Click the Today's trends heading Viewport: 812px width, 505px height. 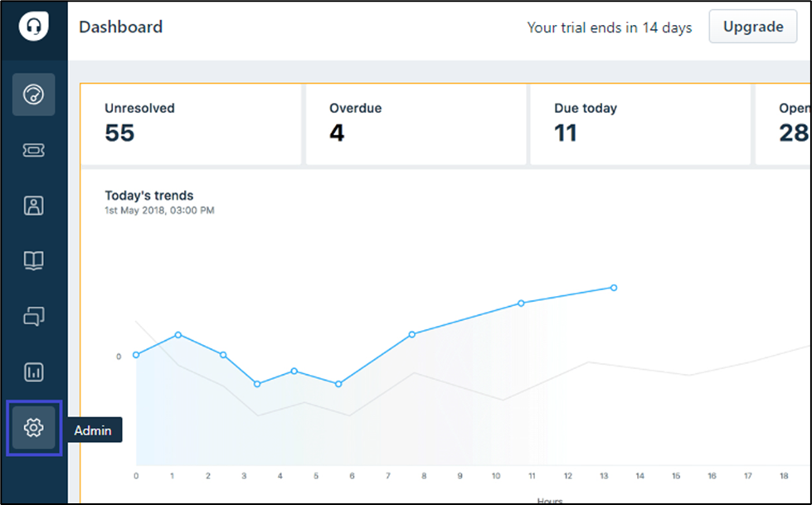[x=149, y=195]
